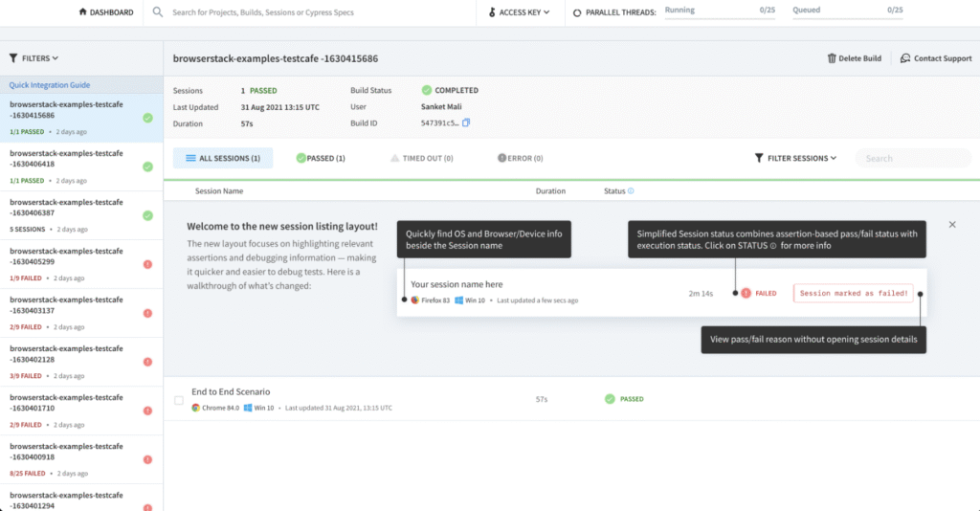Screen dimensions: 980x511
Task: Close the new session layout walkthrough
Action: pos(952,224)
